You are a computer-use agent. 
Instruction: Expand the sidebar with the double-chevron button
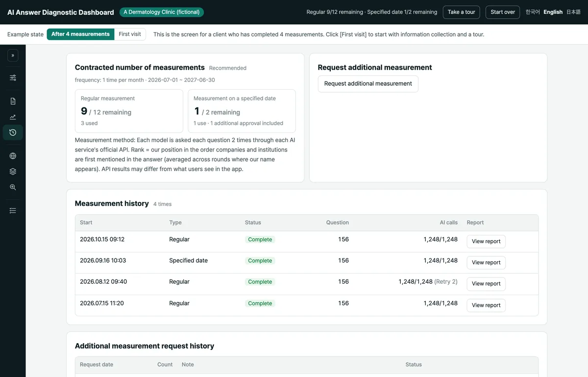pos(13,55)
